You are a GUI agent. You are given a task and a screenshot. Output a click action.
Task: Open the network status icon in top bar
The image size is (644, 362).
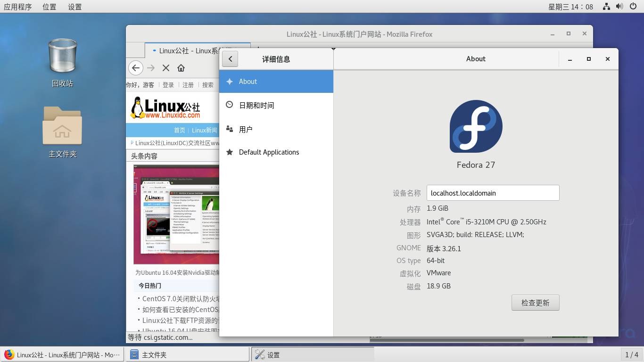pos(606,7)
